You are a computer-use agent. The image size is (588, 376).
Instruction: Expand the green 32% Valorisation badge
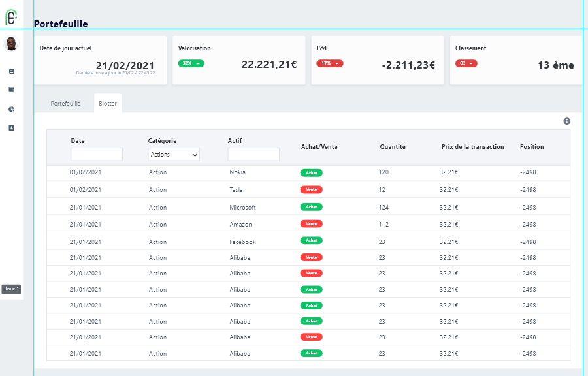pos(191,63)
